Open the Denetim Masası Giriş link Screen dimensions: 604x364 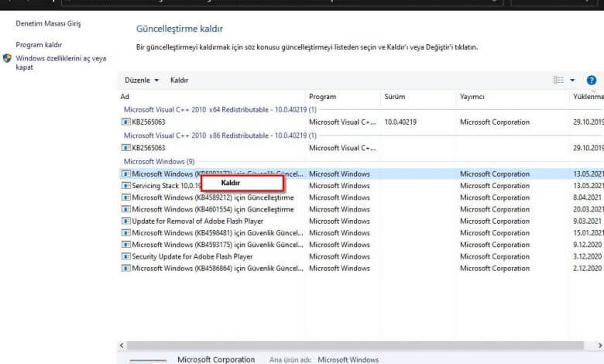pyautogui.click(x=48, y=23)
